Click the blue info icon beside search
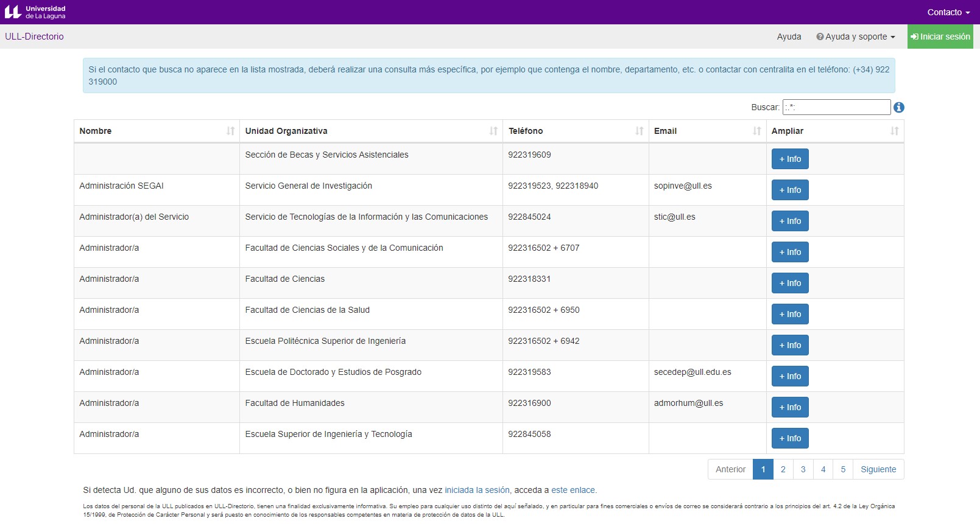 [x=898, y=107]
